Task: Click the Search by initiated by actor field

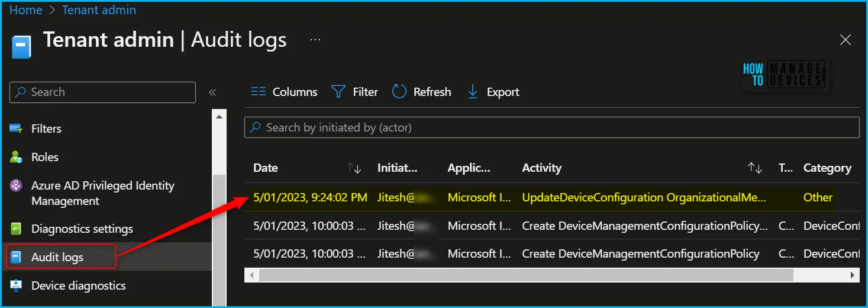Action: pos(552,127)
